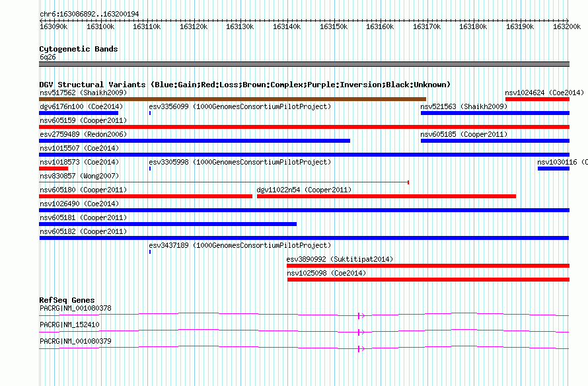Click the blue nsv605181 gain bar
The image size is (588, 386).
[x=168, y=224]
